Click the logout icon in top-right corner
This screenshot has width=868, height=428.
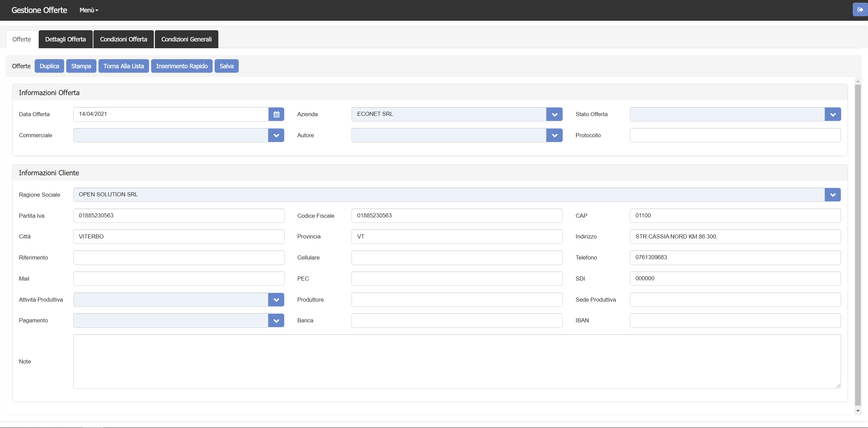(x=860, y=10)
